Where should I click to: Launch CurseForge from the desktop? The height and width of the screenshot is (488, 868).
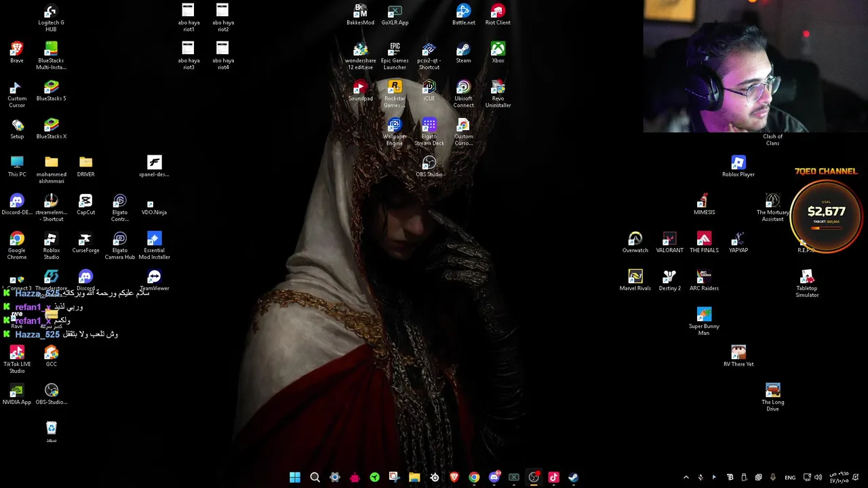85,243
